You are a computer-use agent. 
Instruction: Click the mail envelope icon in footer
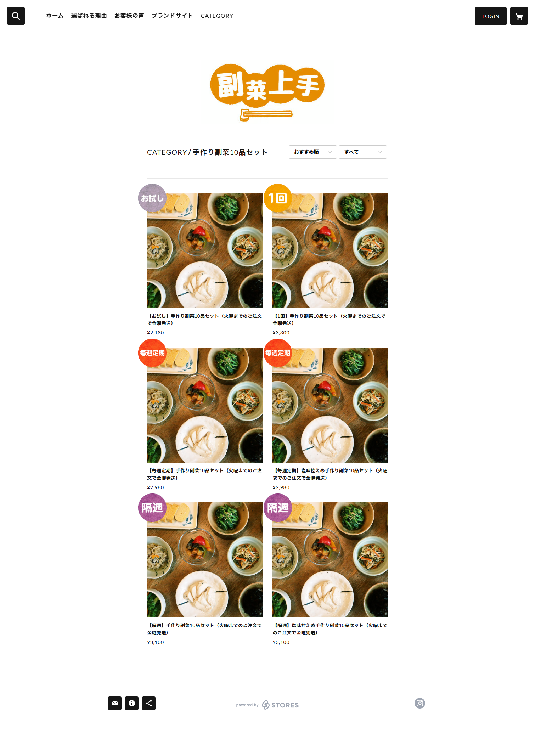[115, 703]
